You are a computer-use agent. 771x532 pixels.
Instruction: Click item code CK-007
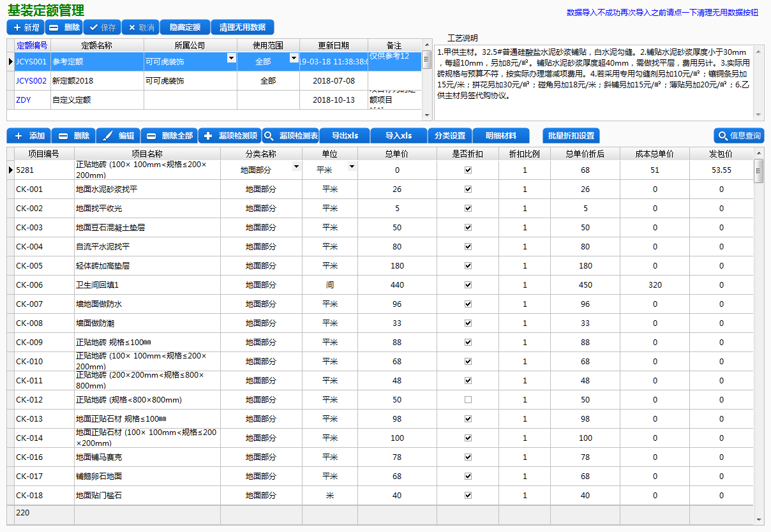click(29, 304)
